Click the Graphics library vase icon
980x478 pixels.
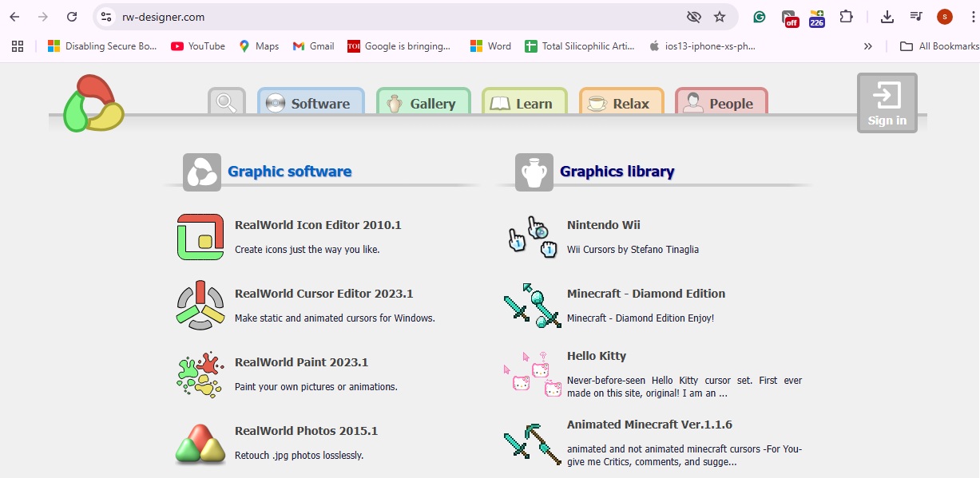pos(534,172)
